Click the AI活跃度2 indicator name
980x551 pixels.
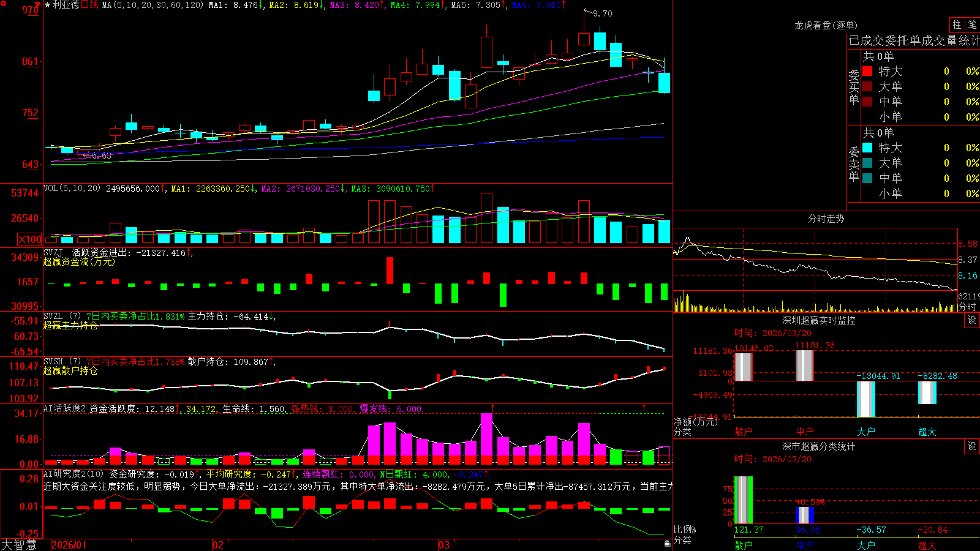[65, 408]
